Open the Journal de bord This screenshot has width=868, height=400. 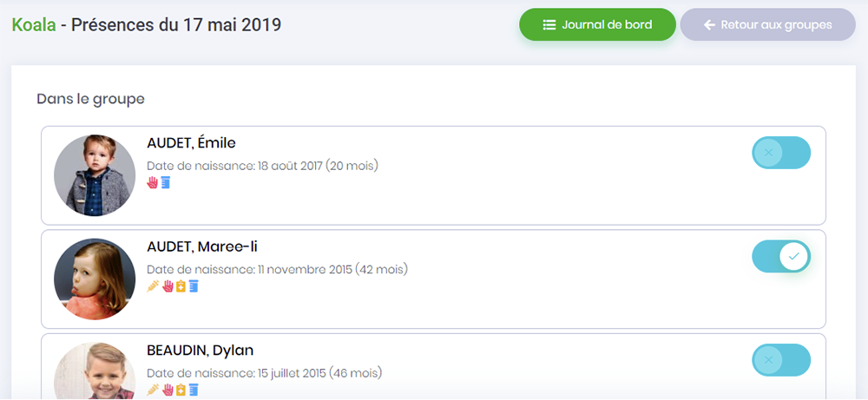597,25
